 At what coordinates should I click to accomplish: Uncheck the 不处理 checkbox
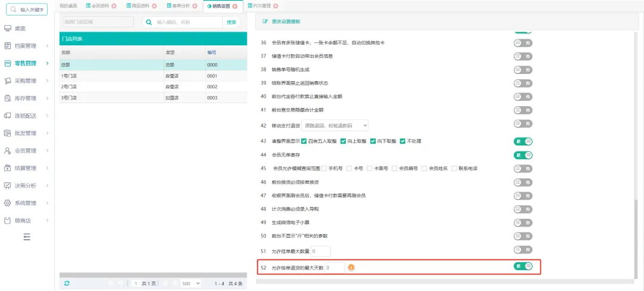click(x=402, y=141)
